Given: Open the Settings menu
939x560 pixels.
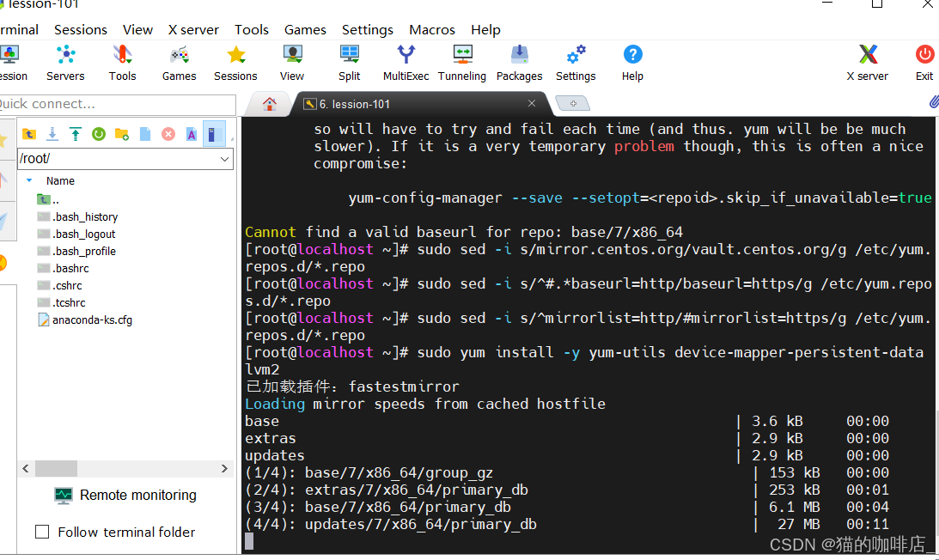Looking at the screenshot, I should tap(368, 29).
